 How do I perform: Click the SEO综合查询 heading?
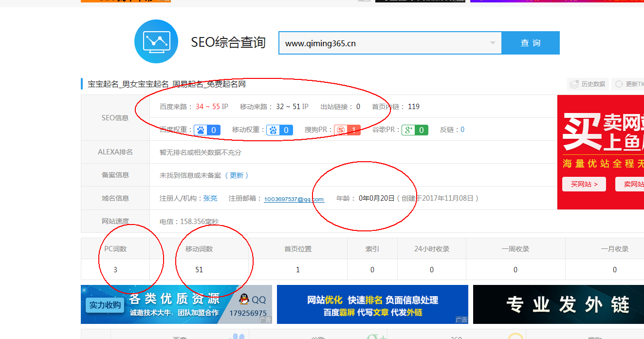(228, 42)
